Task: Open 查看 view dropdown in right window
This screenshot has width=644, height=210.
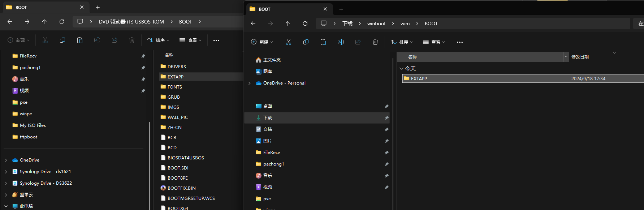Action: click(434, 42)
